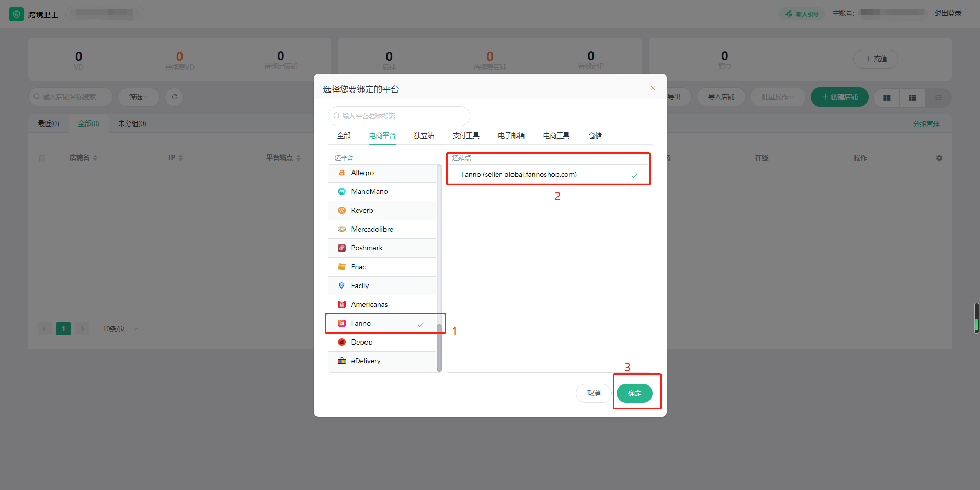Open the 全部(0) store tab
Image resolution: width=980 pixels, height=490 pixels.
tap(88, 123)
